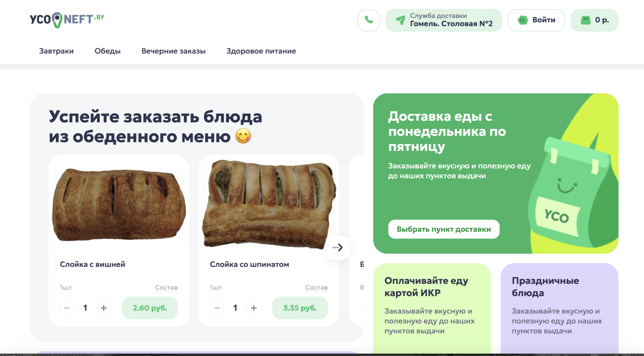This screenshot has height=356, width=644.
Task: Open the Слойка со шпинатом product image
Action: coord(268,204)
